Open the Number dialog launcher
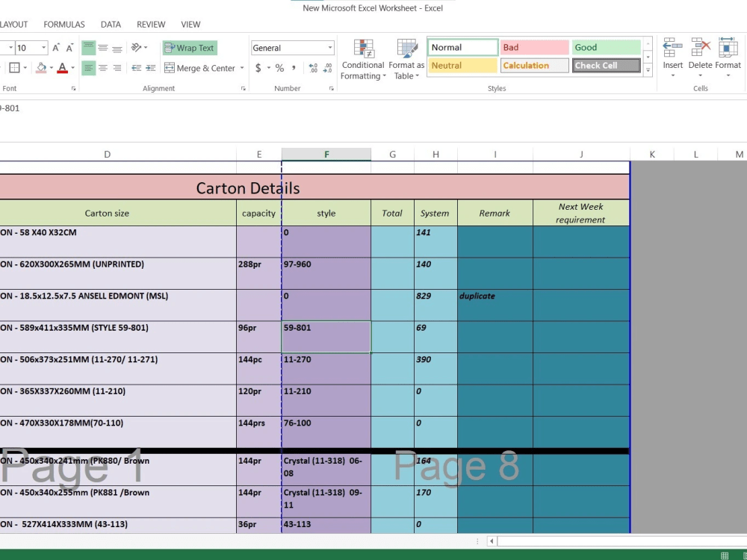The height and width of the screenshot is (560, 747). pos(331,89)
